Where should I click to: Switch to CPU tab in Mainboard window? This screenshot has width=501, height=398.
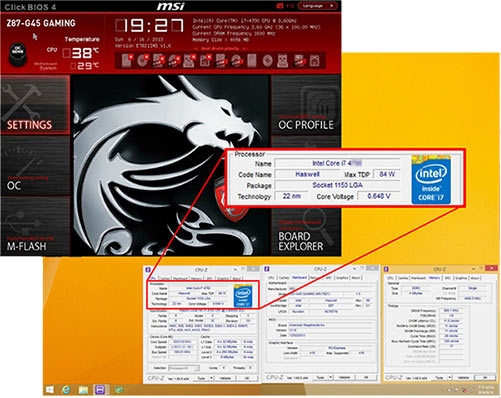(271, 278)
